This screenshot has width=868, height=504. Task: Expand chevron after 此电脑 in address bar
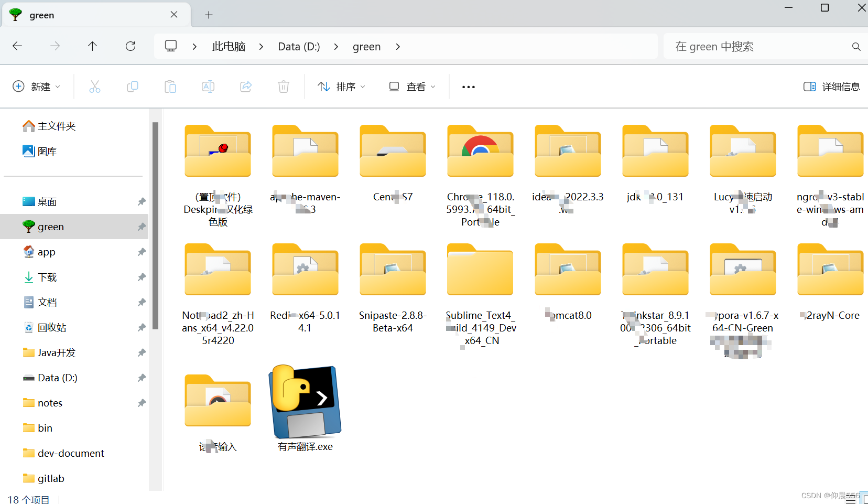point(261,47)
